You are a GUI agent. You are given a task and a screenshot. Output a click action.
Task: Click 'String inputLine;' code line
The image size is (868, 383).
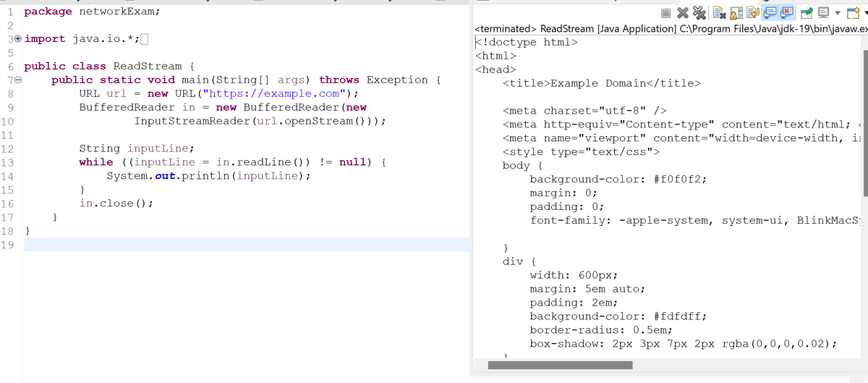(137, 149)
